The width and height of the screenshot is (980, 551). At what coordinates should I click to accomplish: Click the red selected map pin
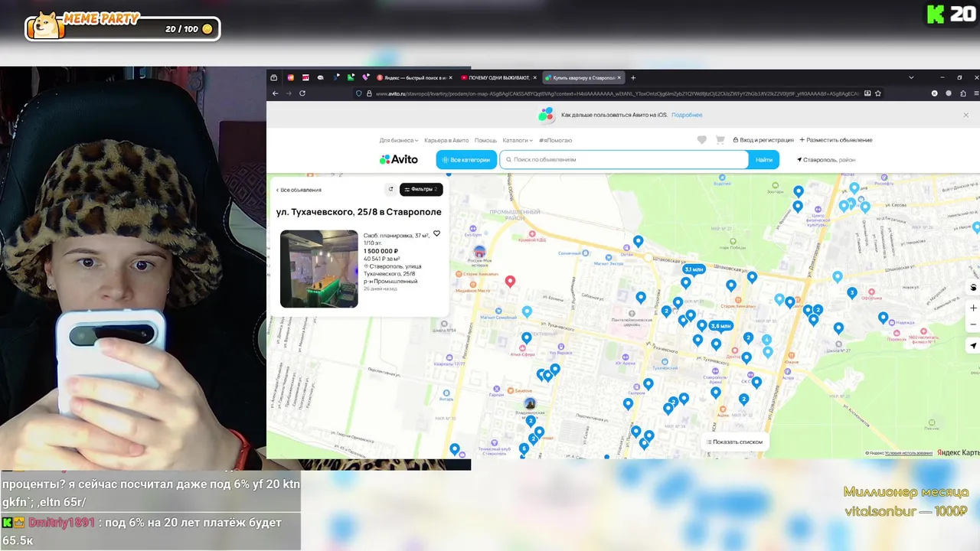click(510, 282)
